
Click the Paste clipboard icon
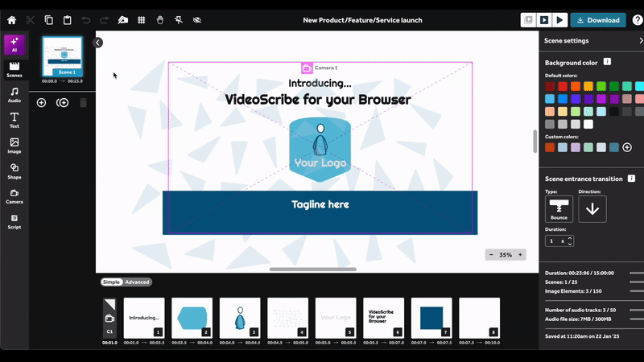point(67,20)
